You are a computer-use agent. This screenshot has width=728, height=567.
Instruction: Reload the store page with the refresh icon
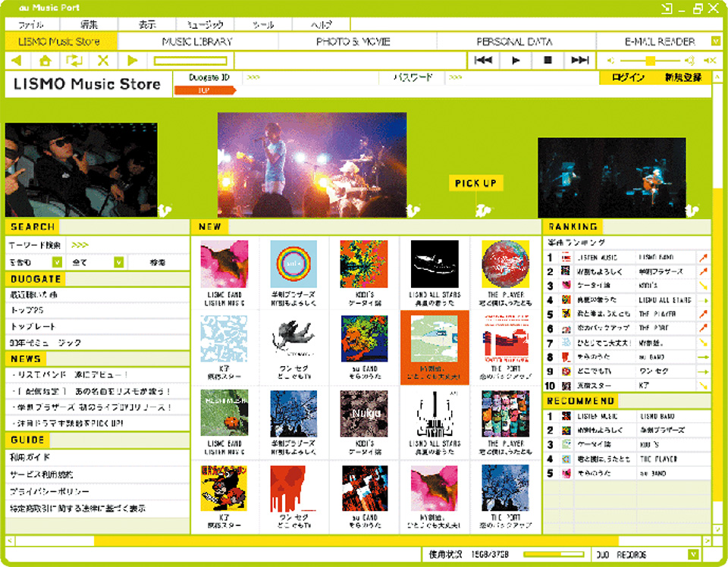click(x=74, y=61)
